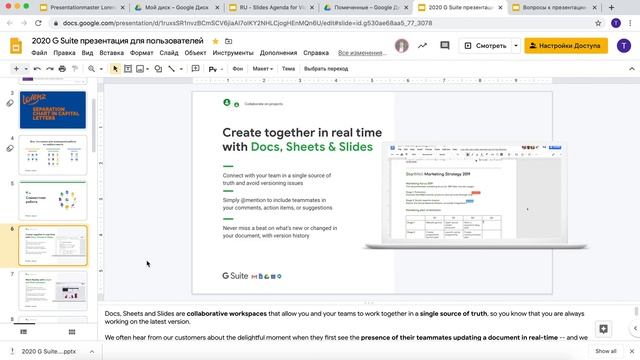Switch to the RU - Slides Agenda tab
The width and height of the screenshot is (640, 360).
[272, 7]
